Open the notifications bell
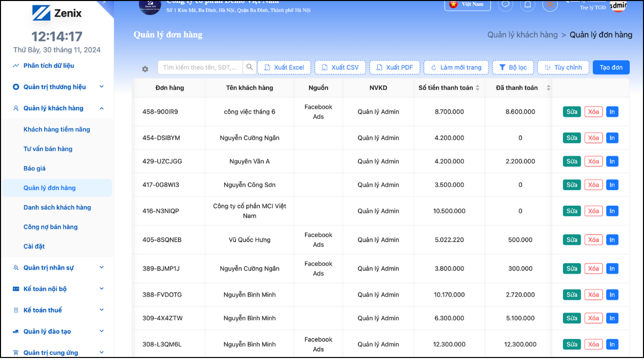The image size is (644, 360). coord(528,5)
